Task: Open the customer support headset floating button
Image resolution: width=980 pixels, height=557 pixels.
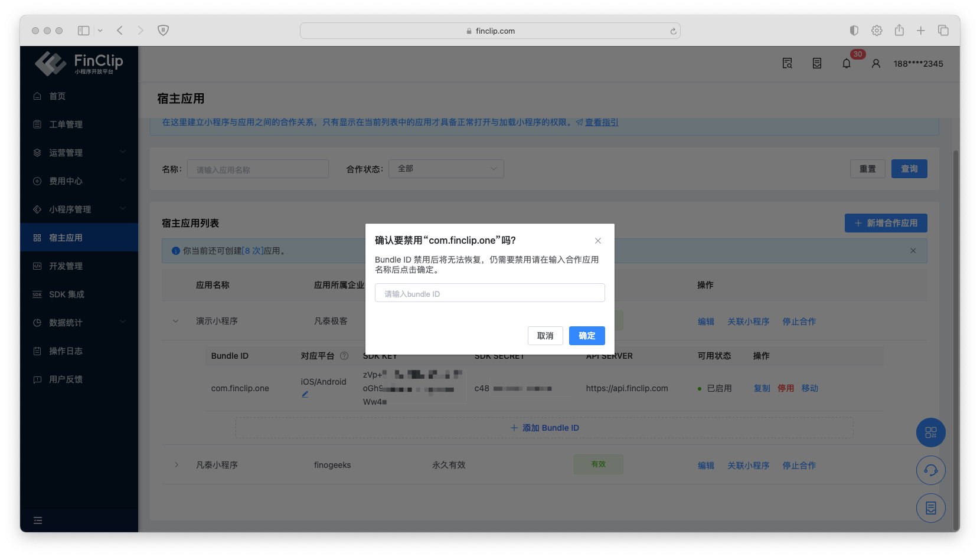Action: coord(930,470)
